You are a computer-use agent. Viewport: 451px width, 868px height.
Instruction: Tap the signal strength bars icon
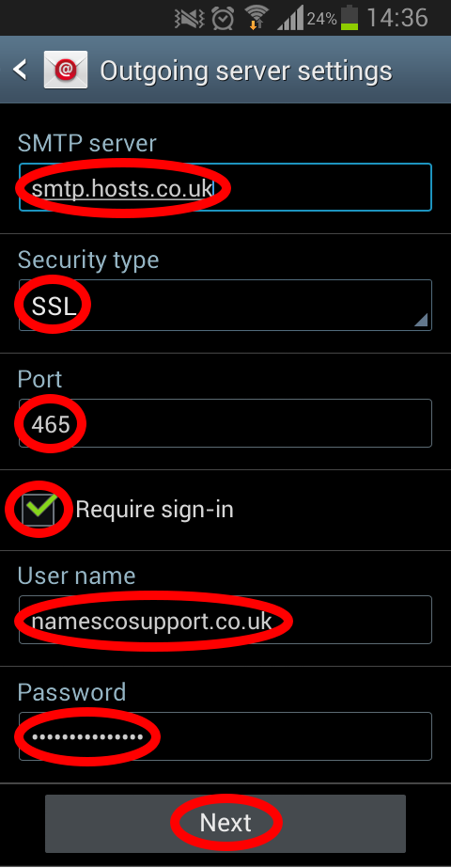tap(290, 20)
